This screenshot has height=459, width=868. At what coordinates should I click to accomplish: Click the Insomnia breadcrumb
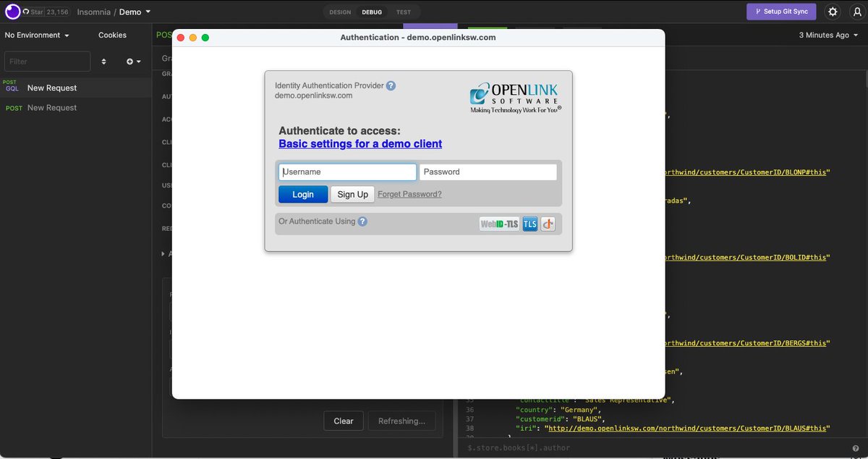(94, 12)
